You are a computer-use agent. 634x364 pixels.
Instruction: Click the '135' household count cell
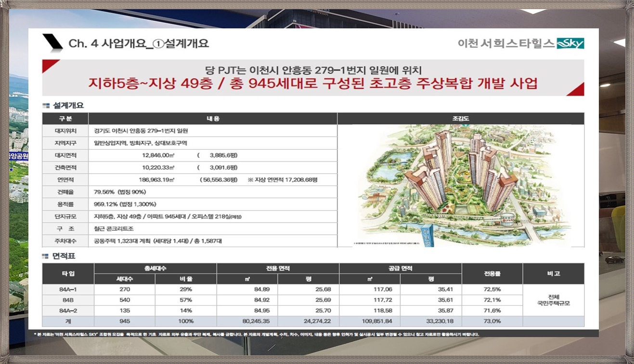coord(125,311)
